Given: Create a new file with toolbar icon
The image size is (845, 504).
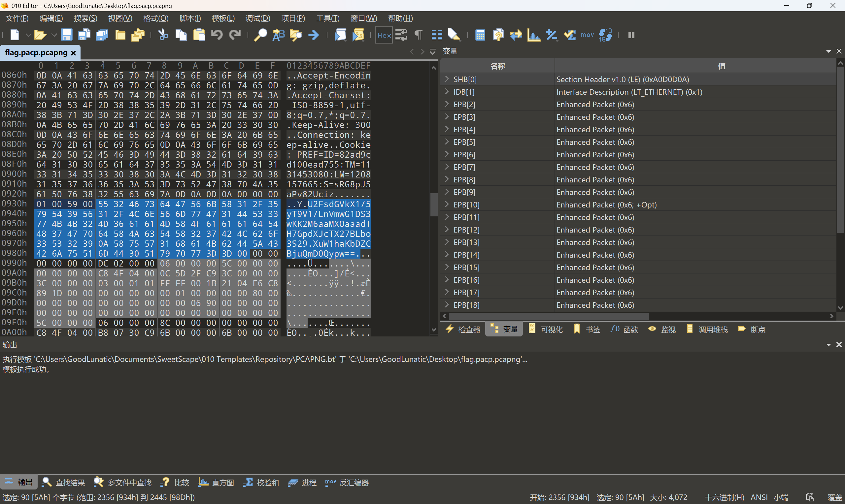Looking at the screenshot, I should pos(15,35).
